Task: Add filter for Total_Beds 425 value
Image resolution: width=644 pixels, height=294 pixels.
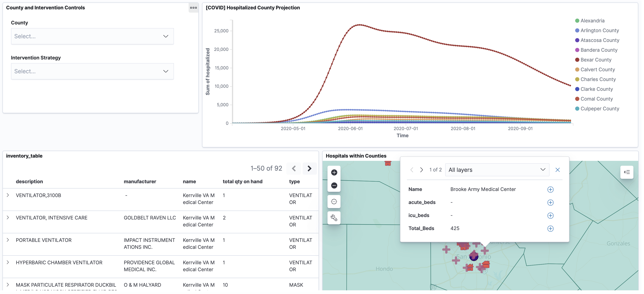Action: click(550, 229)
